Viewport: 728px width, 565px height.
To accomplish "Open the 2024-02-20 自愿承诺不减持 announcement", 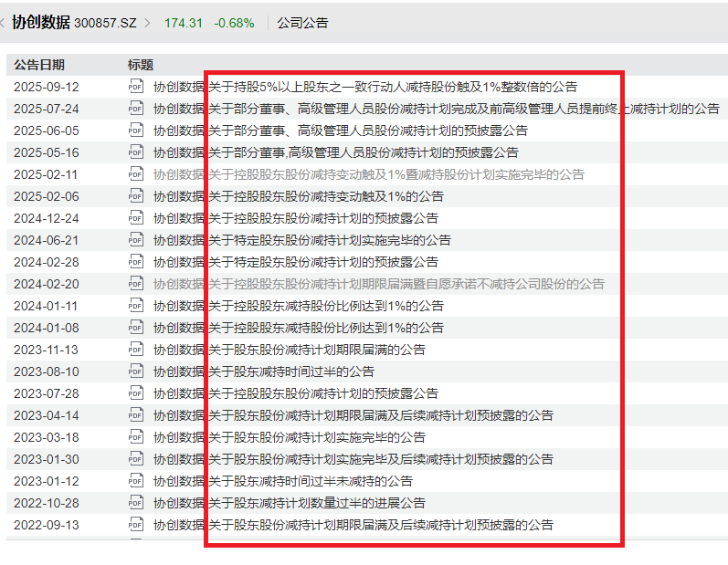I will 378,284.
